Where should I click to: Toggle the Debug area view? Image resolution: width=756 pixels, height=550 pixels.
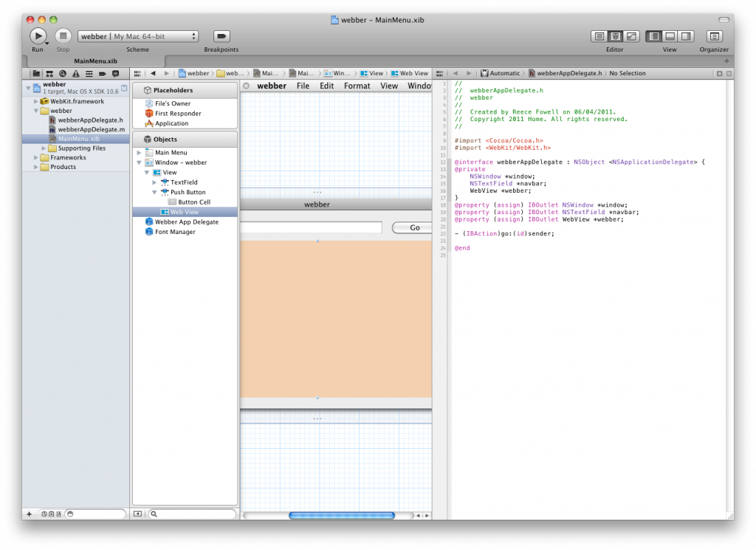[670, 36]
